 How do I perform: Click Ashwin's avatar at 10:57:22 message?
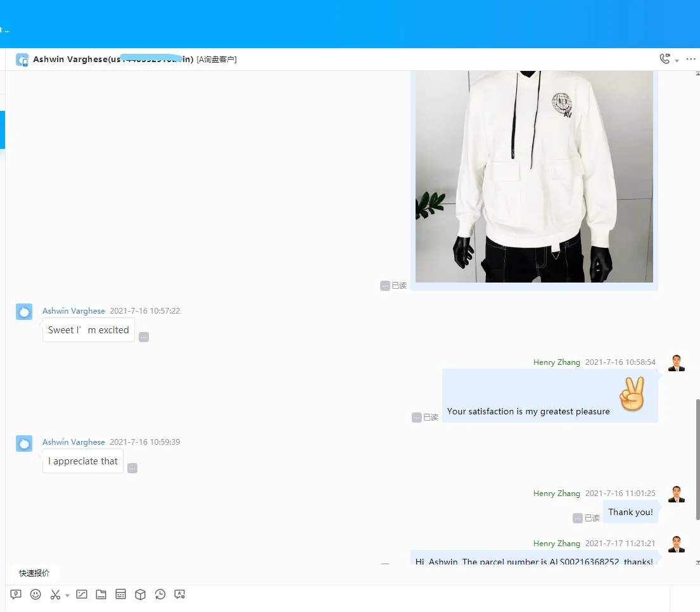coord(24,312)
